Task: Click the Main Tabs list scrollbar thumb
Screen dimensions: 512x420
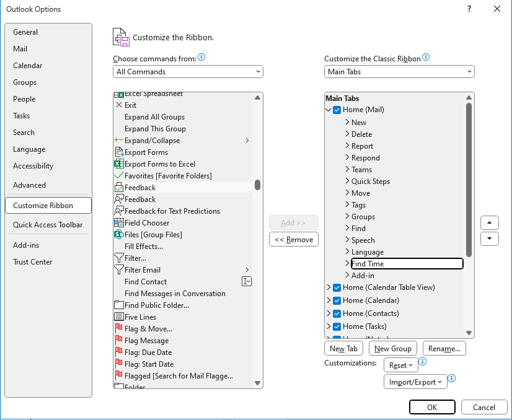Action: click(469, 180)
